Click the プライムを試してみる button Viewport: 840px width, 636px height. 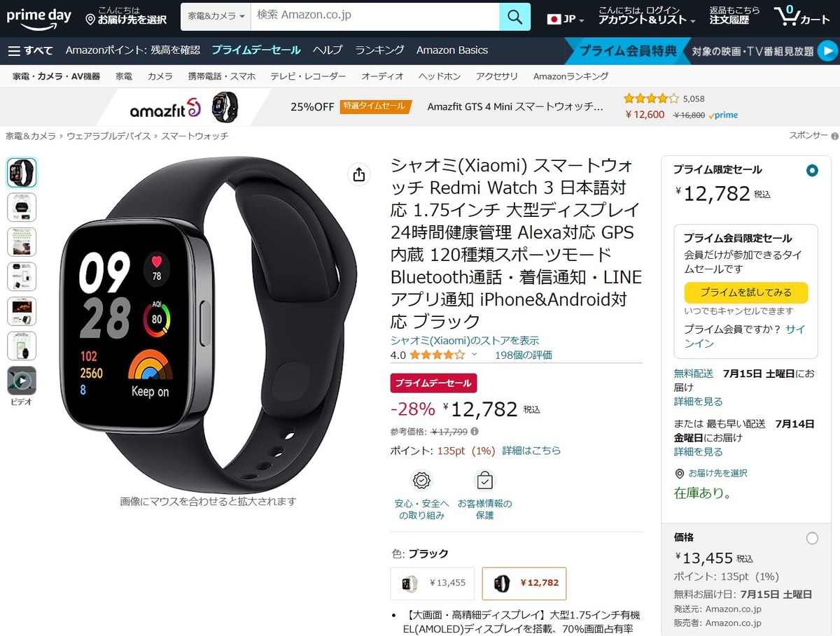click(x=746, y=292)
